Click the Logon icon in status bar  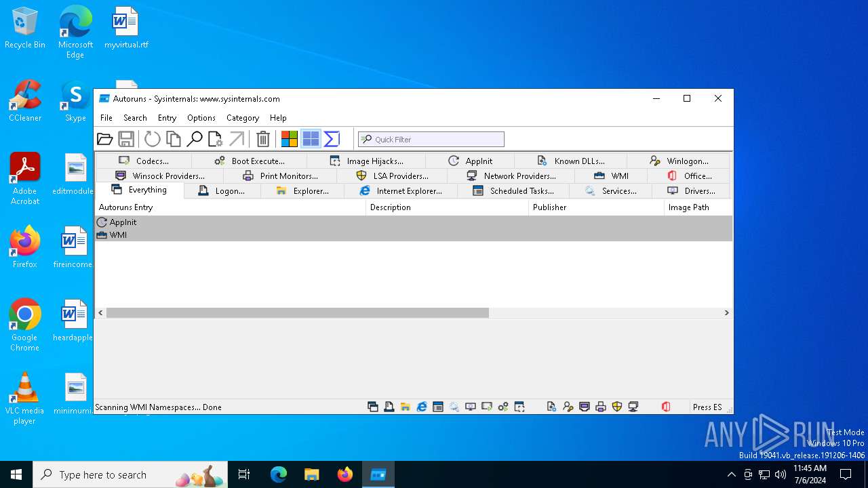(x=389, y=407)
